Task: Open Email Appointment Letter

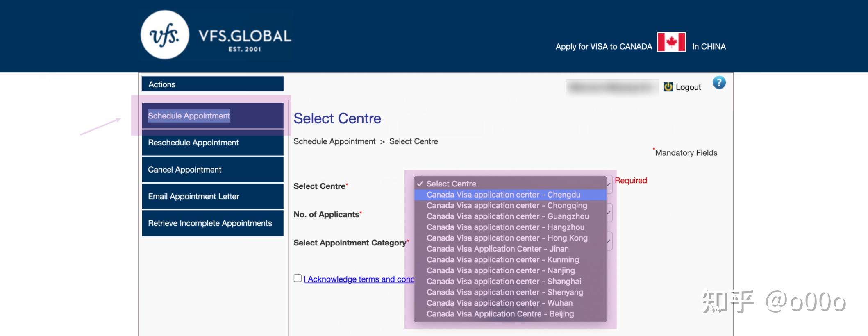Action: [x=213, y=196]
